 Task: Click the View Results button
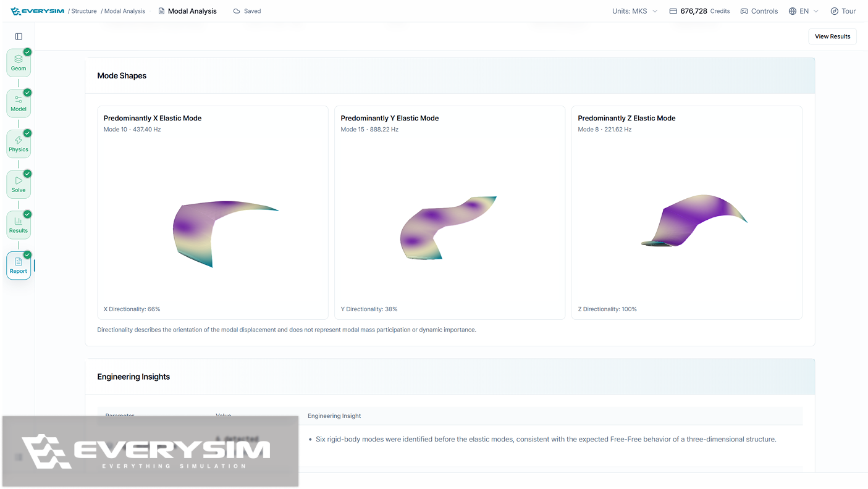(x=832, y=36)
